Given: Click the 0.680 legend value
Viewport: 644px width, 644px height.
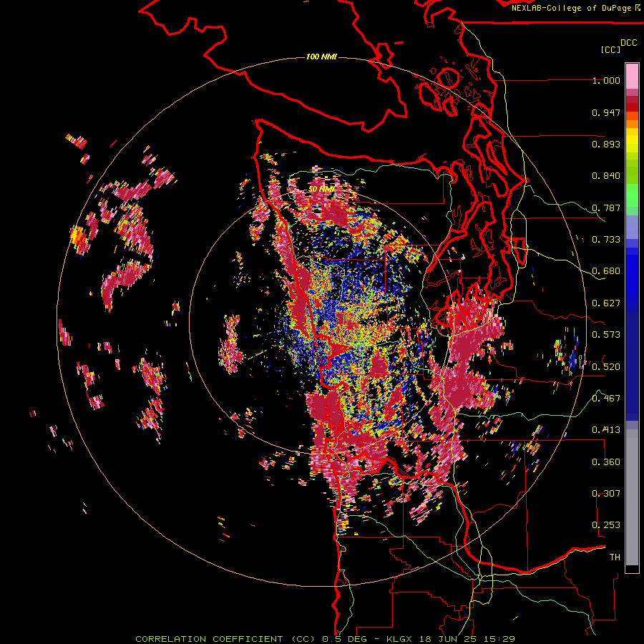Looking at the screenshot, I should click(606, 271).
